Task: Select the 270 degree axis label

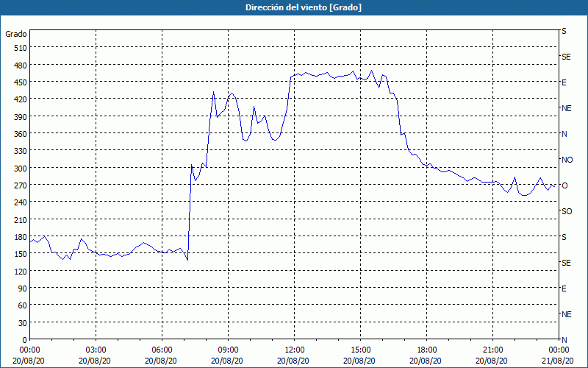Action: [21, 185]
